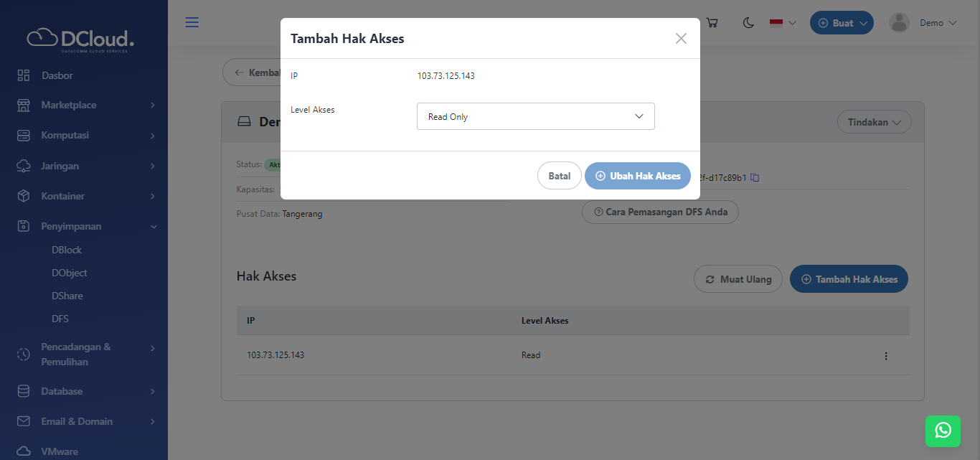980x460 pixels.
Task: Open Cara Pemasangan DFS Anda help
Action: (659, 212)
